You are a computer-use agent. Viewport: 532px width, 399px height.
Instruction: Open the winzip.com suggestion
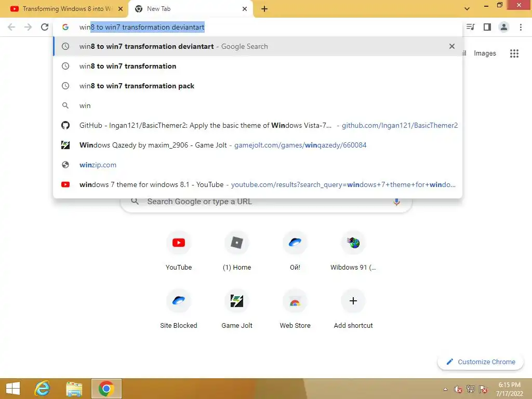(258, 165)
